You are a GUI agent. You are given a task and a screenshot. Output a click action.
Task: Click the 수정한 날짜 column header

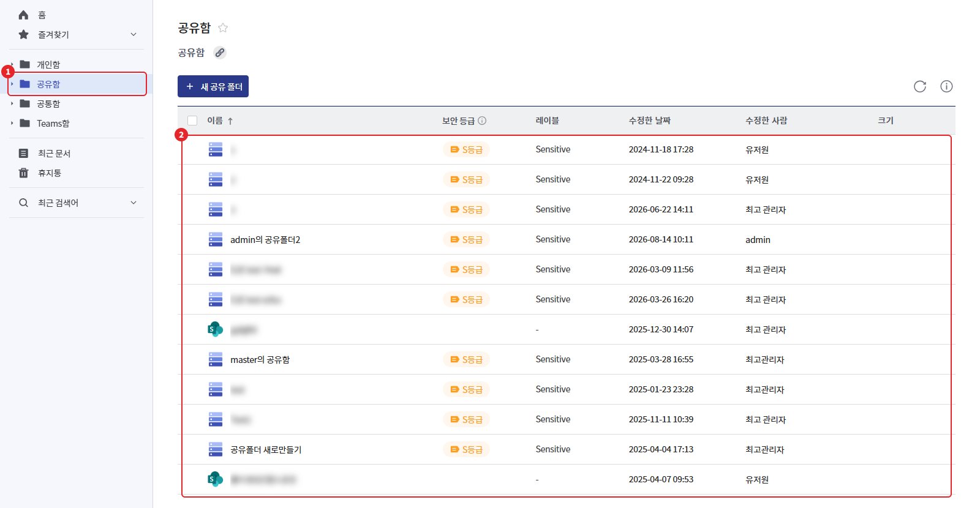pos(649,121)
